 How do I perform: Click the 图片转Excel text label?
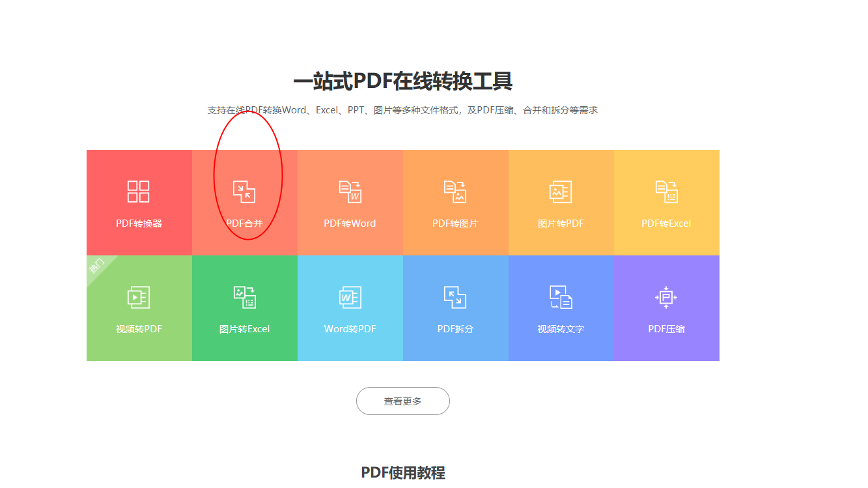[244, 329]
